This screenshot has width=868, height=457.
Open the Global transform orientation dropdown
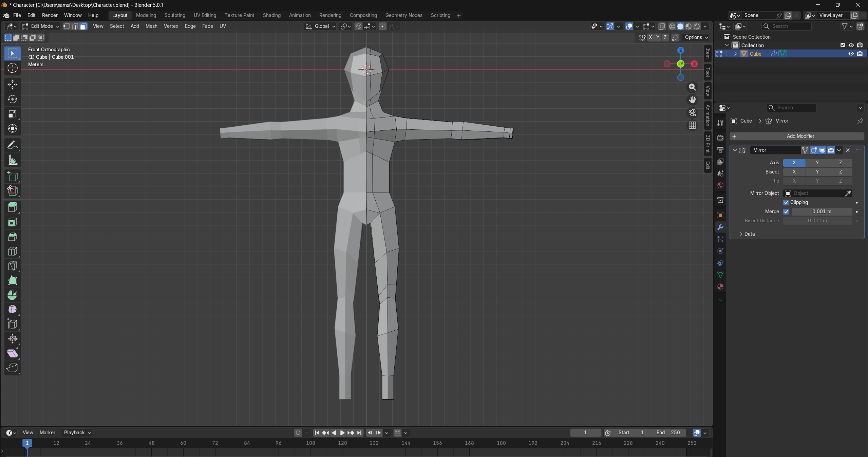point(320,26)
